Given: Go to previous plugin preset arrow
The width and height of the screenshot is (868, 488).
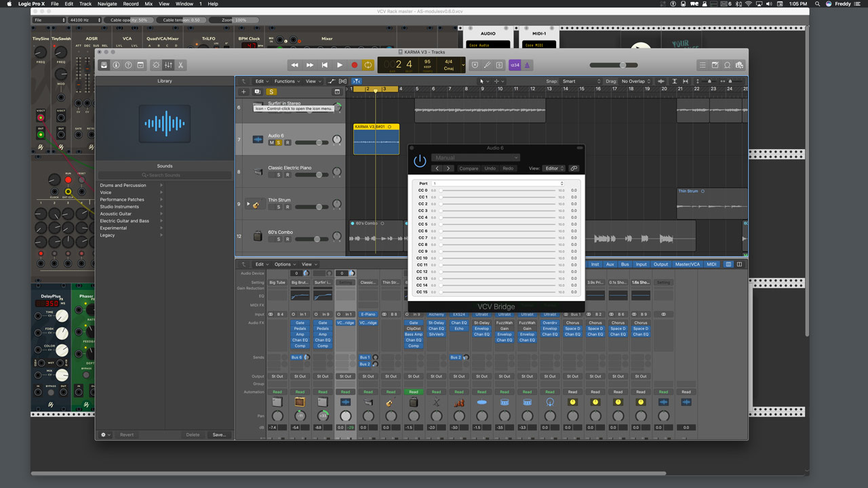Looking at the screenshot, I should pyautogui.click(x=437, y=168).
